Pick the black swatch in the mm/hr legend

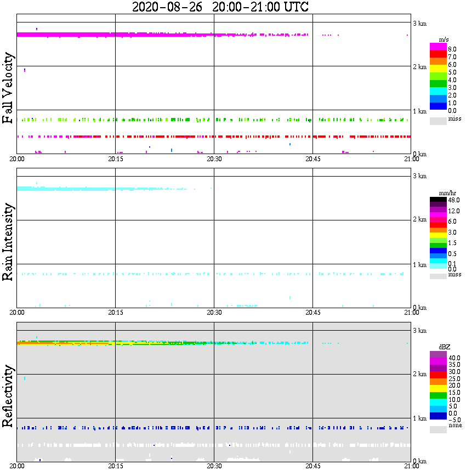pos(438,199)
